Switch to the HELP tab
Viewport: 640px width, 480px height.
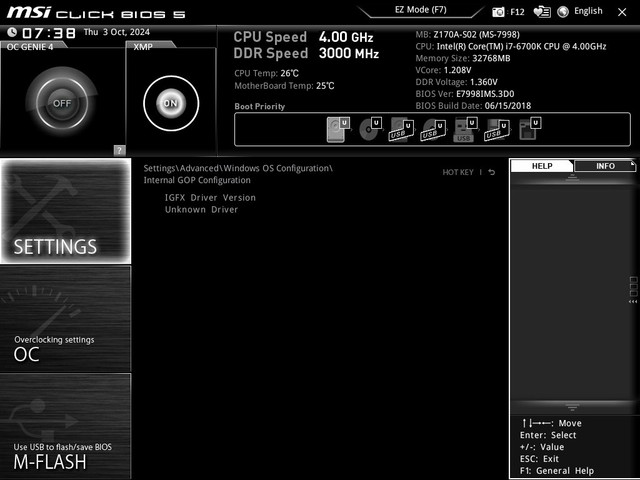coord(542,166)
